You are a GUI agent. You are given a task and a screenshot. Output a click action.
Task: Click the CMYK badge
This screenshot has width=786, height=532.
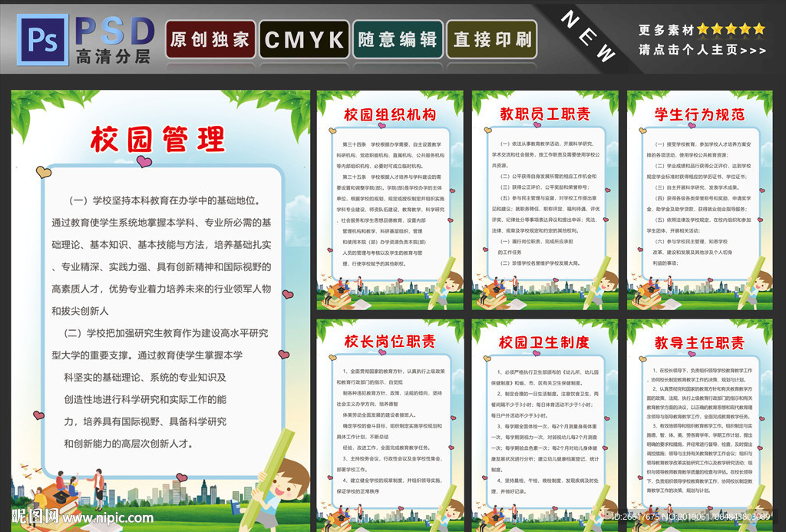[x=304, y=39]
